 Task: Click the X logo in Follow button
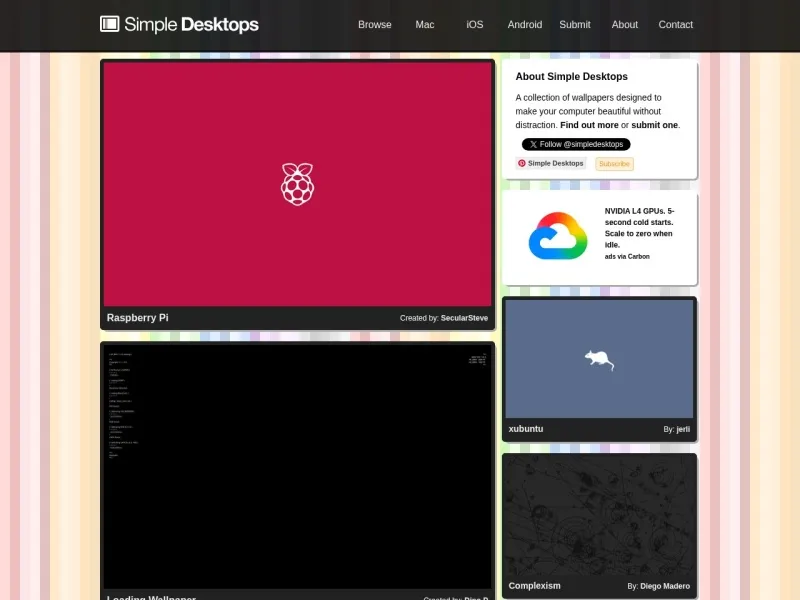533,144
